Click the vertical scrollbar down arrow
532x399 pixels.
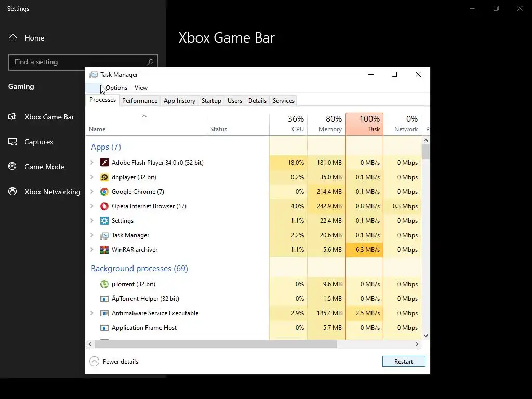coord(426,336)
